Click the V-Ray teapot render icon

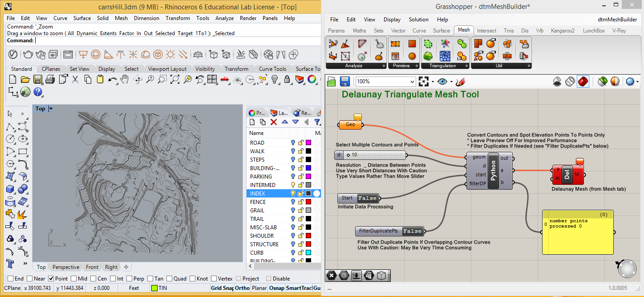[x=28, y=54]
